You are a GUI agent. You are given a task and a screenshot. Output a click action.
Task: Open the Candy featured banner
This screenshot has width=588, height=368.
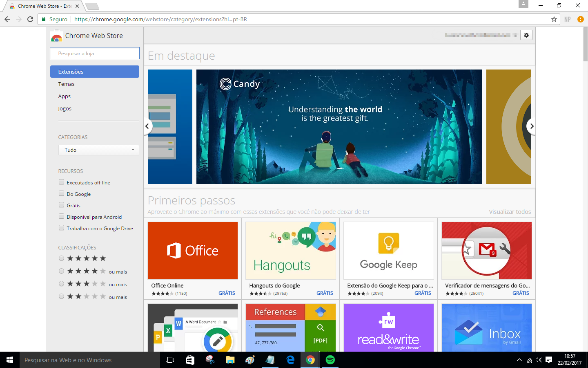tap(339, 127)
